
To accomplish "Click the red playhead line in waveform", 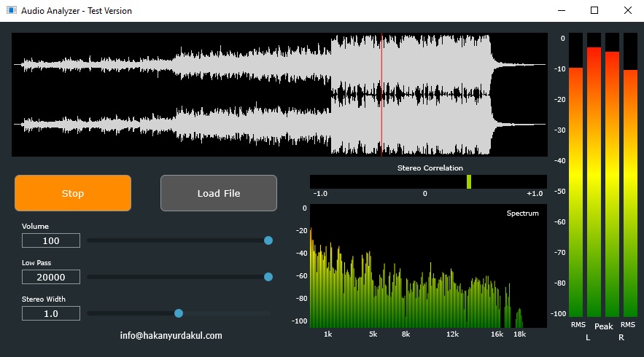I will [381, 95].
